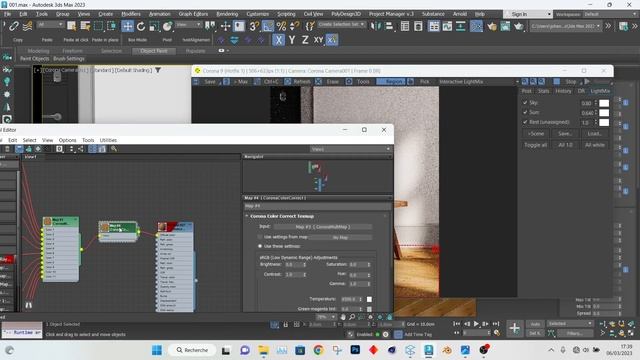
Task: Open View1 dropdown in Material Editor
Action: point(351,149)
